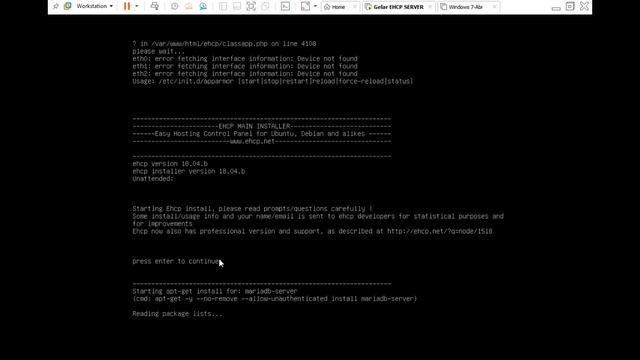
Task: Click the "Usage: /etc/init.d/apparmor" line
Action: point(273,81)
